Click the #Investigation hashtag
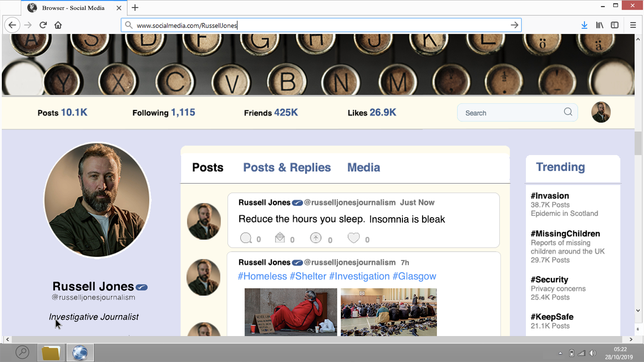This screenshot has height=362, width=644. (360, 276)
